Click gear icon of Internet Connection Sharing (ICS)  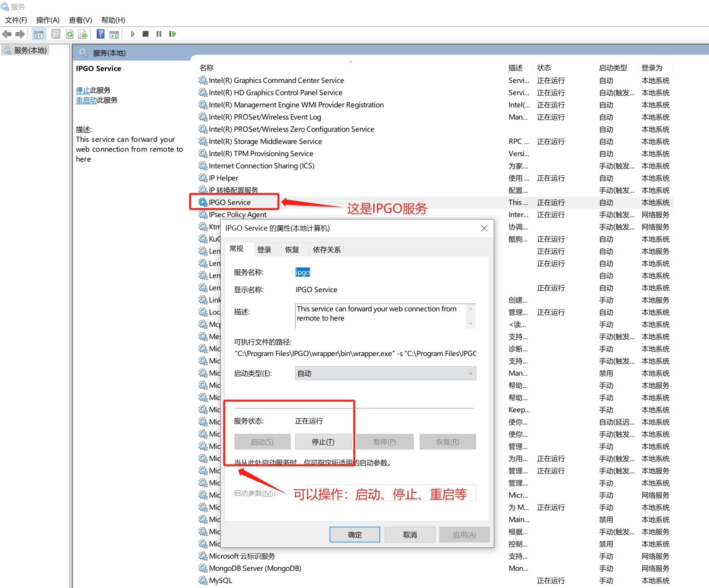[203, 166]
